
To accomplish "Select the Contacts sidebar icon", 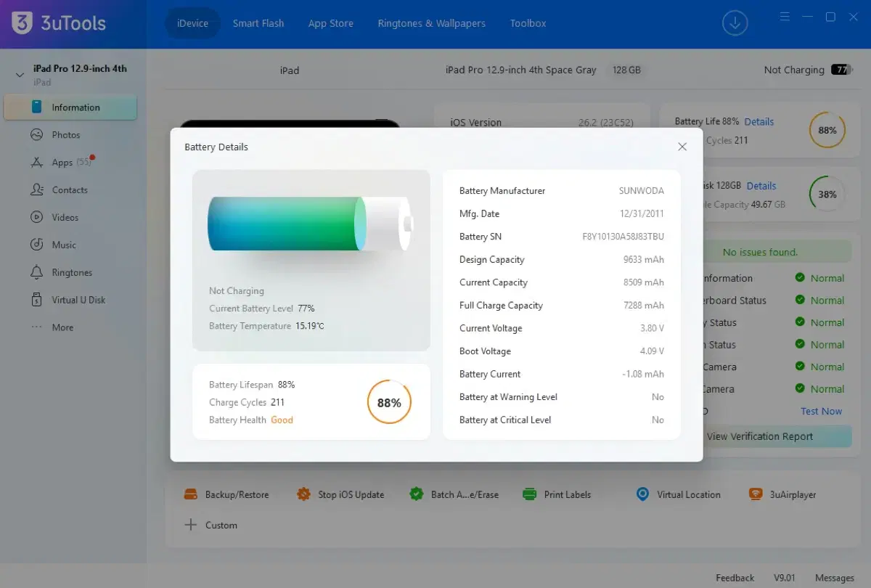I will [37, 190].
